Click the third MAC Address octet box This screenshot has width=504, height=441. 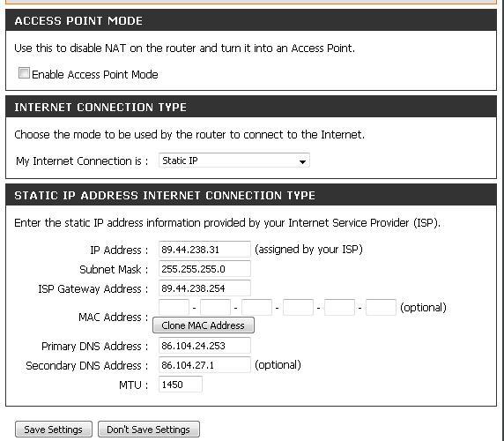pyautogui.click(x=256, y=307)
